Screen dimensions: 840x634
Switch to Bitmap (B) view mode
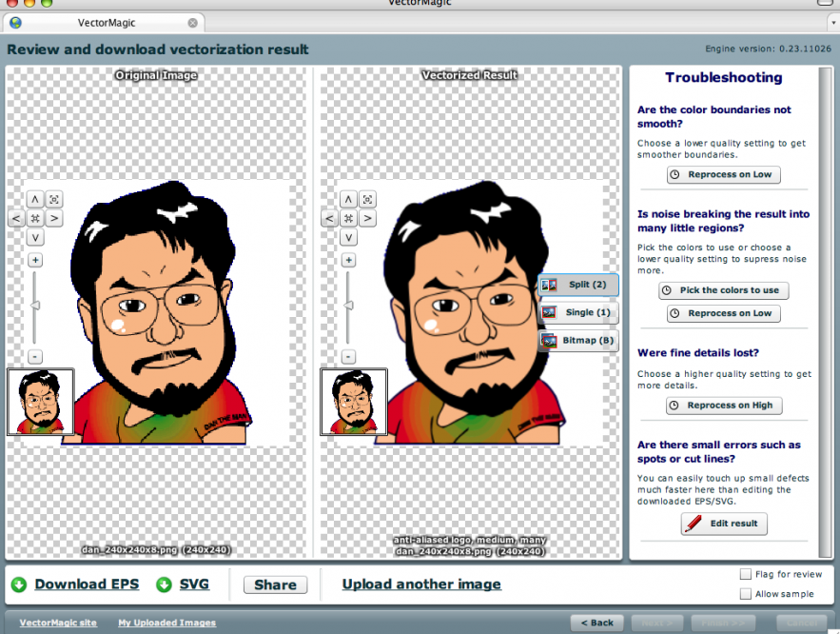[x=578, y=340]
